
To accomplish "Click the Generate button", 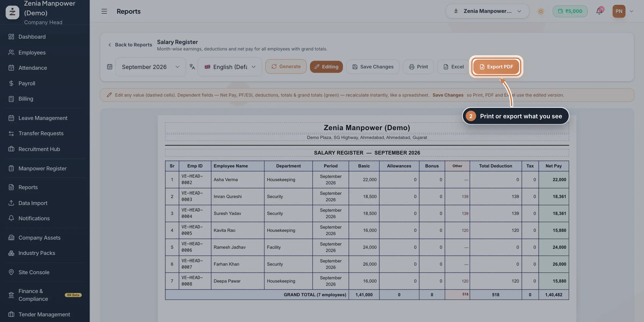I will tap(286, 67).
